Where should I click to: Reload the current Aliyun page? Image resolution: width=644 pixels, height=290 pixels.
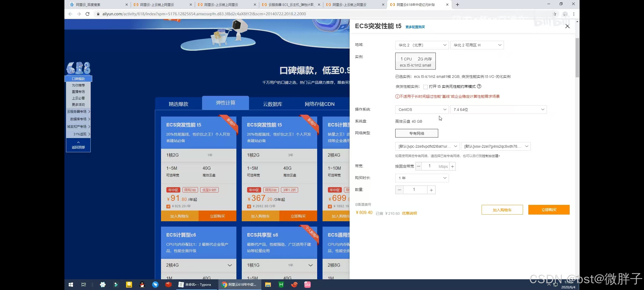[87, 14]
